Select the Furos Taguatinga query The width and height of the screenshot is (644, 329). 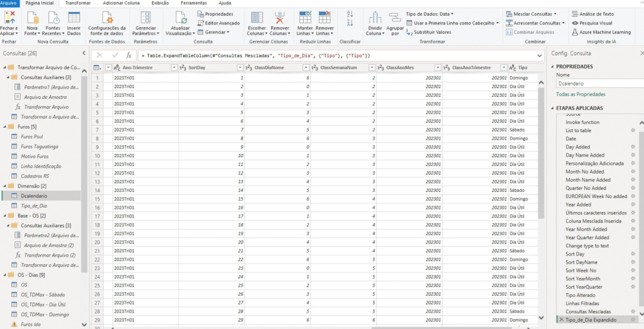[x=40, y=147]
